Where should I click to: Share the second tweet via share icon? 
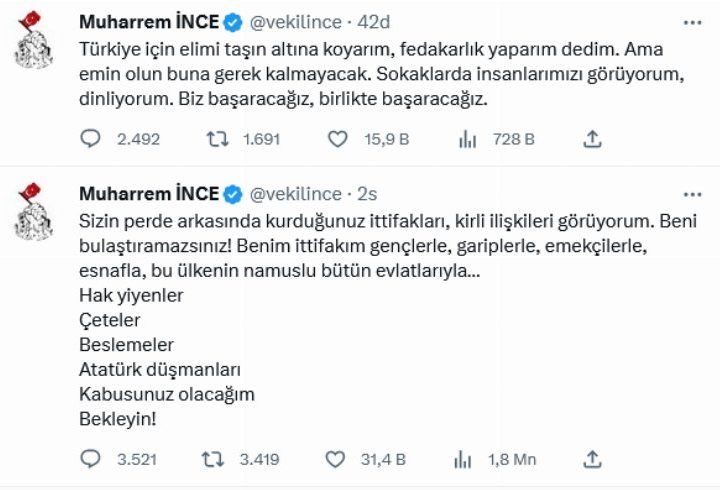point(592,459)
